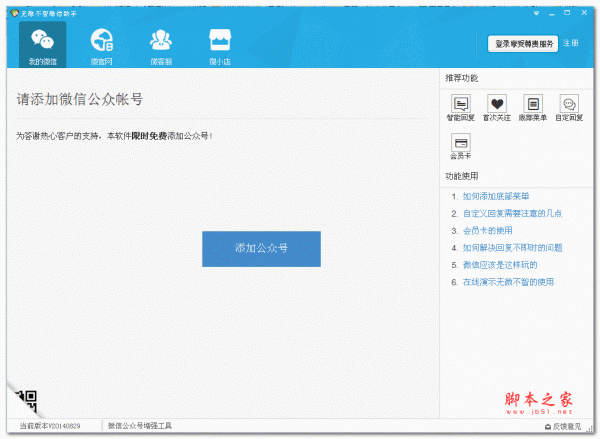Open help link about 自定义回复 notes

(x=512, y=214)
